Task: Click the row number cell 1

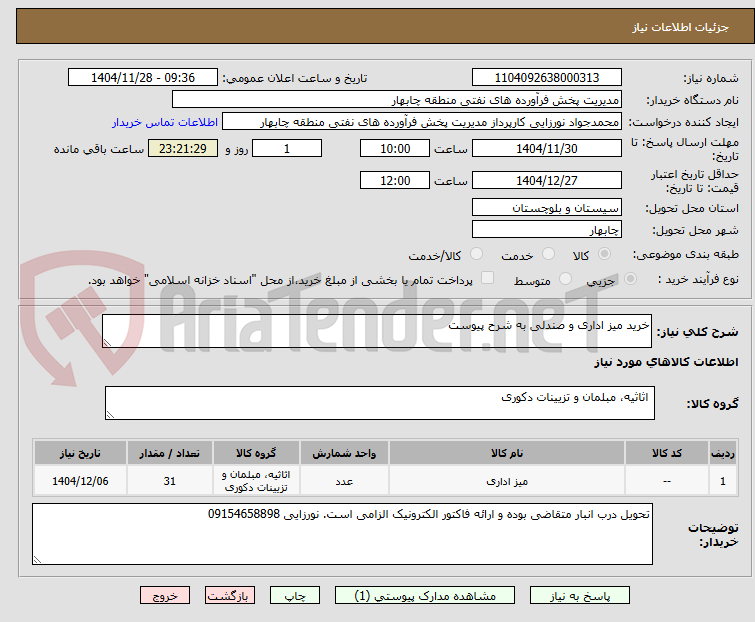Action: click(723, 481)
